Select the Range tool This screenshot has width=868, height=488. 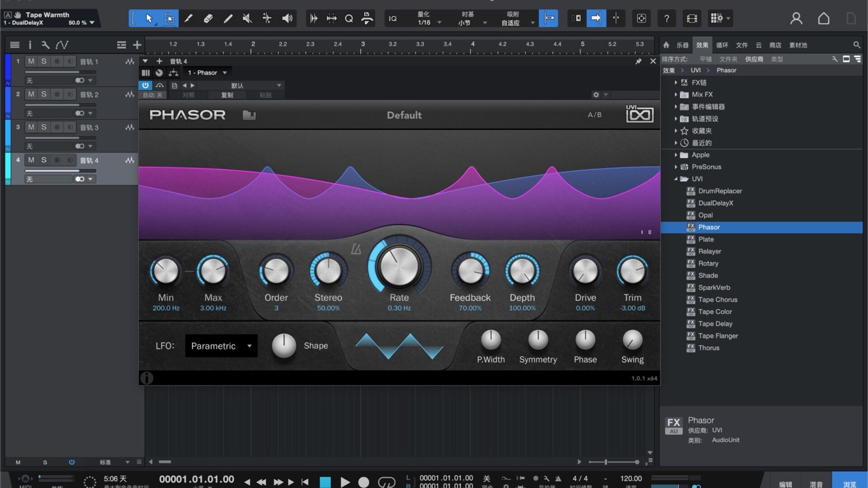tap(169, 19)
